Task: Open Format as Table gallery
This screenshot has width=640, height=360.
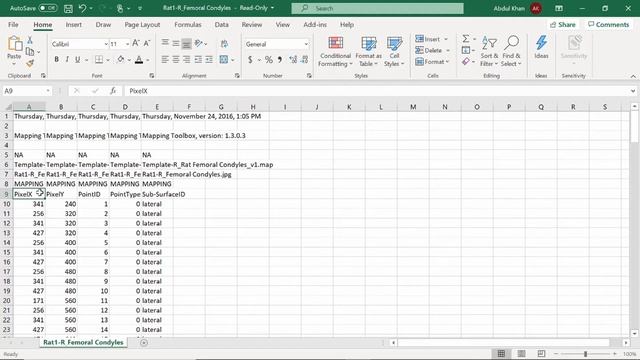Action: coord(369,52)
